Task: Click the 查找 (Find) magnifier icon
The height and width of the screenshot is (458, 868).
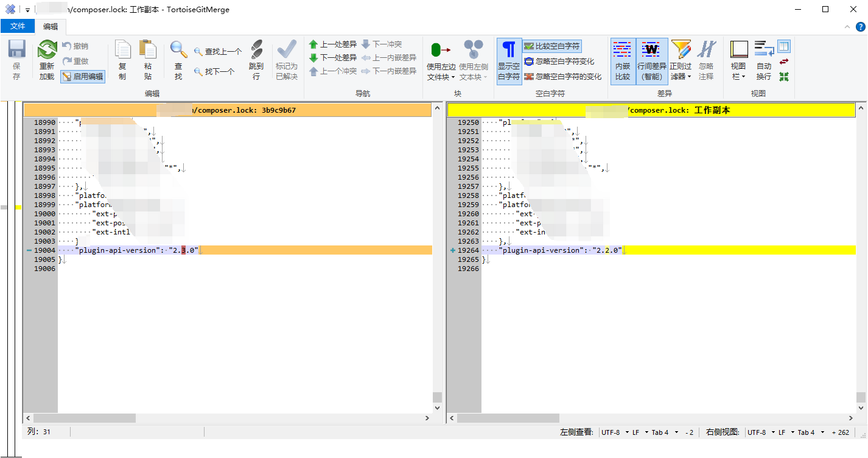Action: click(x=178, y=50)
